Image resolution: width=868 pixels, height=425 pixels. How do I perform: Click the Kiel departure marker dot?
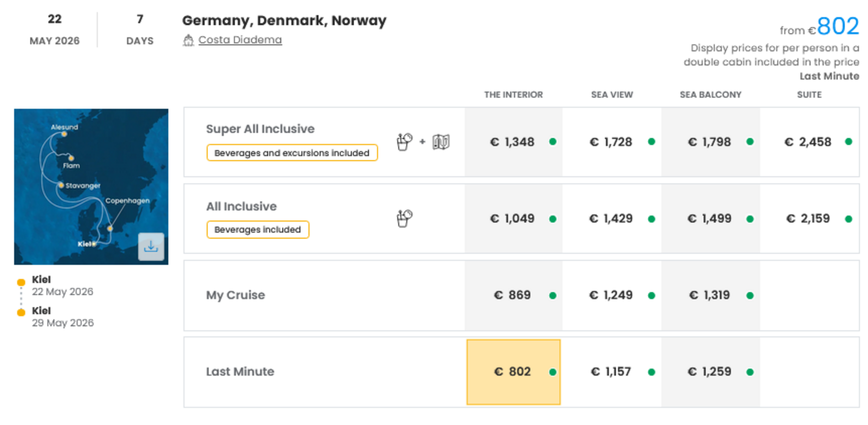click(21, 282)
